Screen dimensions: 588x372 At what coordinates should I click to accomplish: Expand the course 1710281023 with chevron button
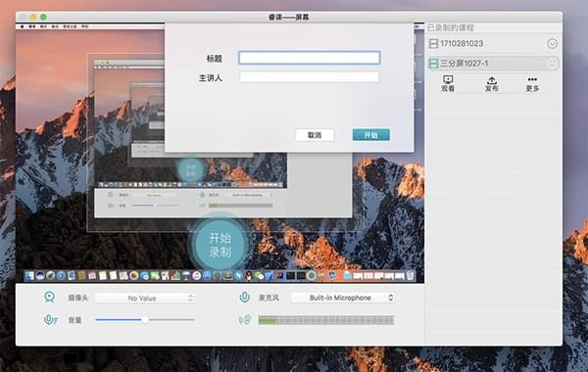[552, 43]
